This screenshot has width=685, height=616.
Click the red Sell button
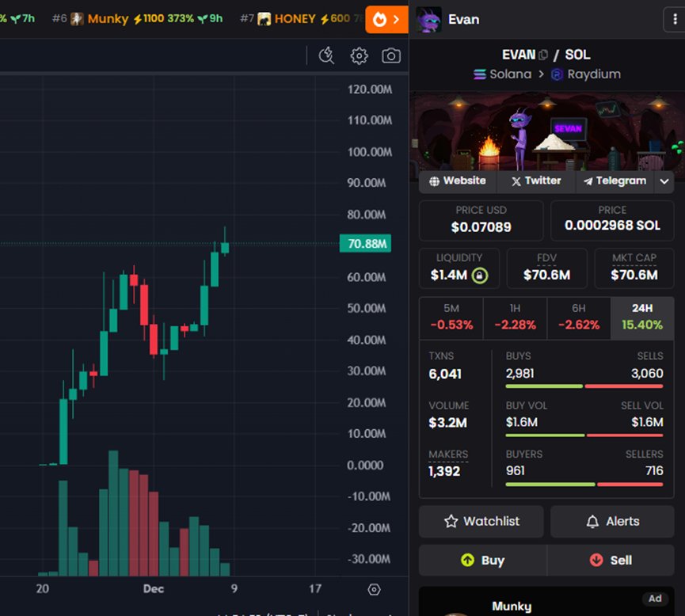coord(611,560)
